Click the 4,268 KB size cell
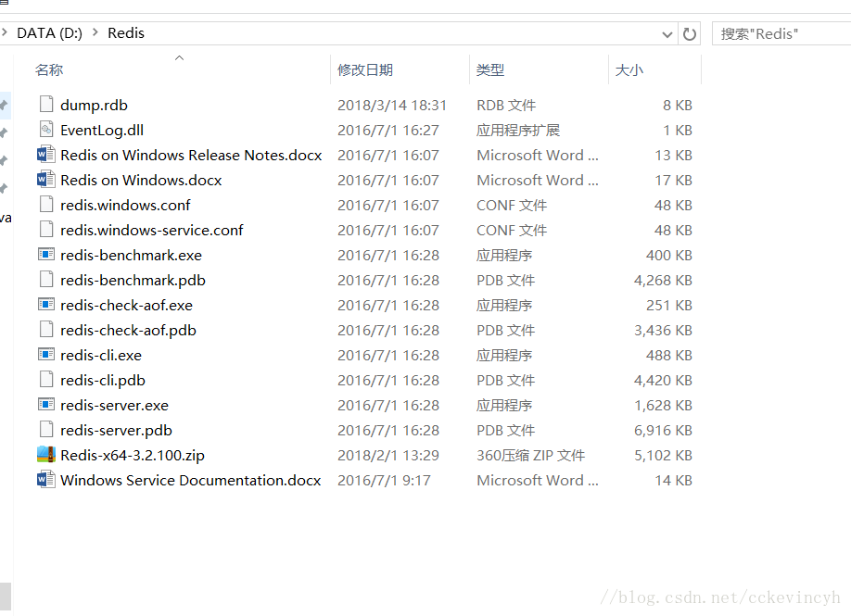Image resolution: width=851 pixels, height=616 pixels. pos(663,280)
